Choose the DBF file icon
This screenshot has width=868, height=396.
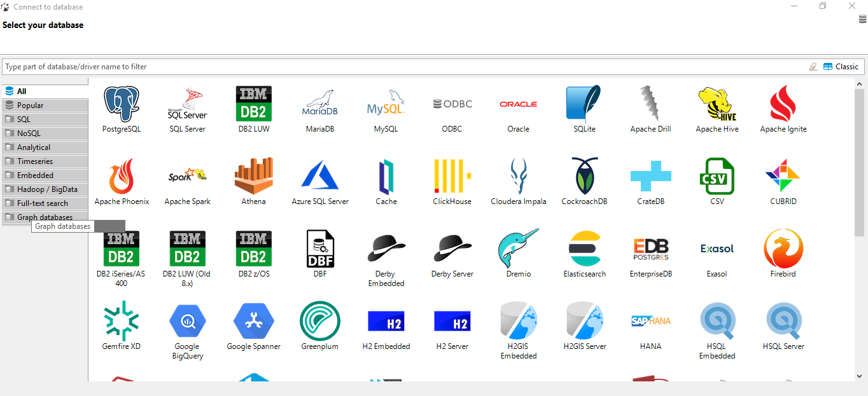(320, 249)
